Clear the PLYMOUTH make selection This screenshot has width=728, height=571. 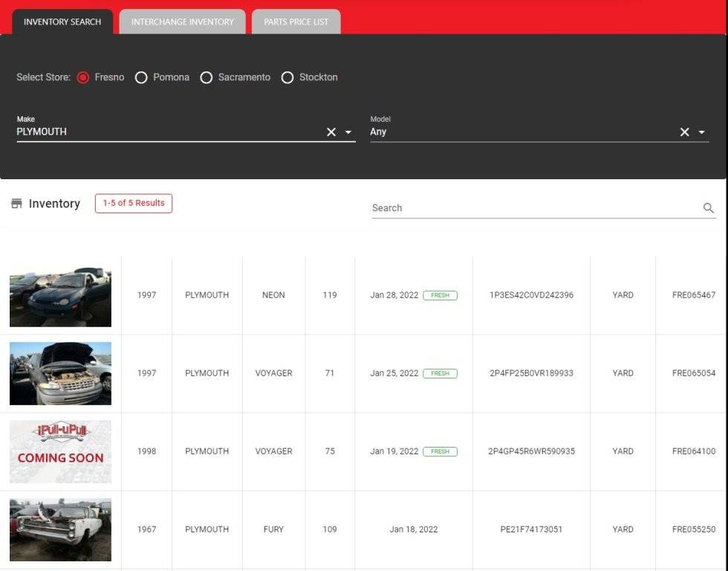(331, 132)
